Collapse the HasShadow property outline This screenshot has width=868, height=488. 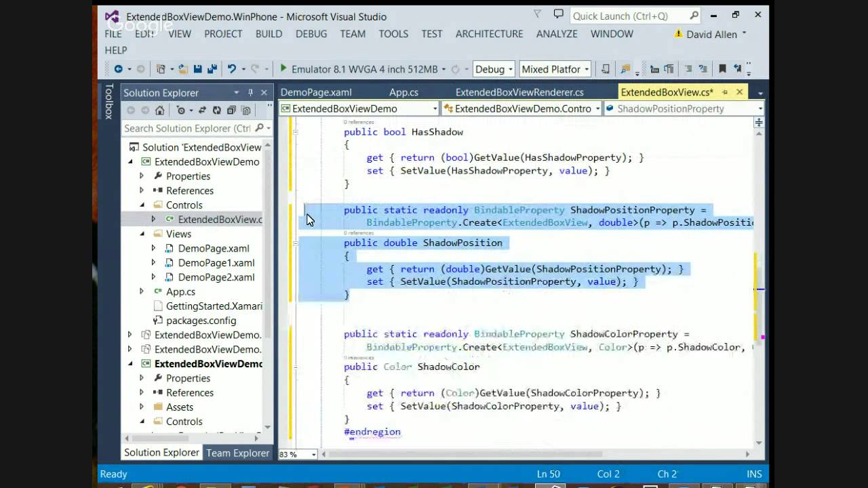(296, 132)
